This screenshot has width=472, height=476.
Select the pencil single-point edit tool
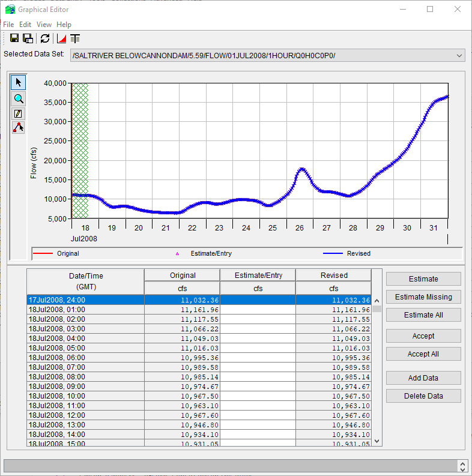(18, 113)
